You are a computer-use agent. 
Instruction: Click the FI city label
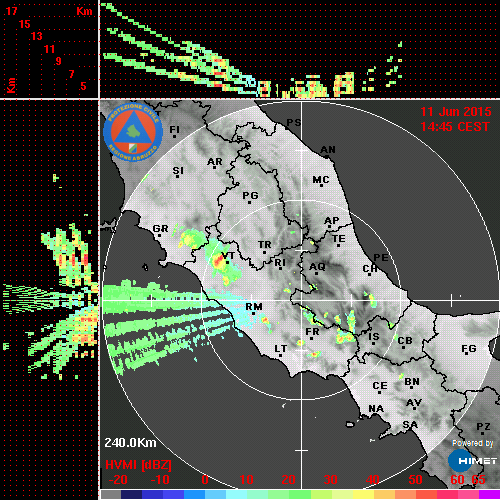pyautogui.click(x=174, y=129)
